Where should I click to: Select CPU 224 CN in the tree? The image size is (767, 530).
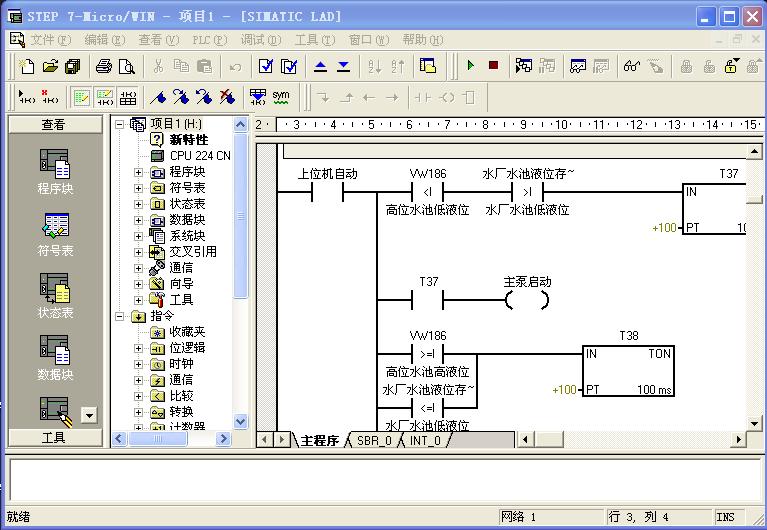pyautogui.click(x=200, y=156)
